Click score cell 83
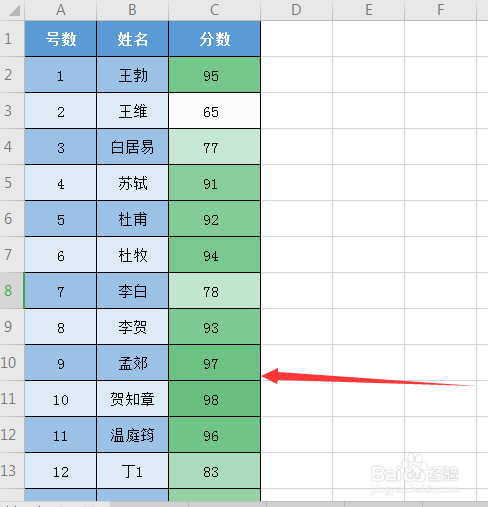Viewport: 488px width, 507px height. (215, 471)
